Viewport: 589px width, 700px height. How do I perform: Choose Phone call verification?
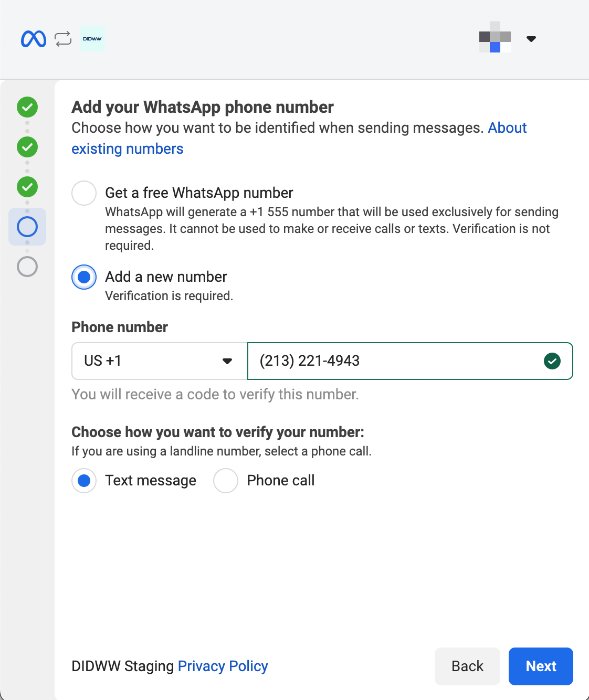226,481
